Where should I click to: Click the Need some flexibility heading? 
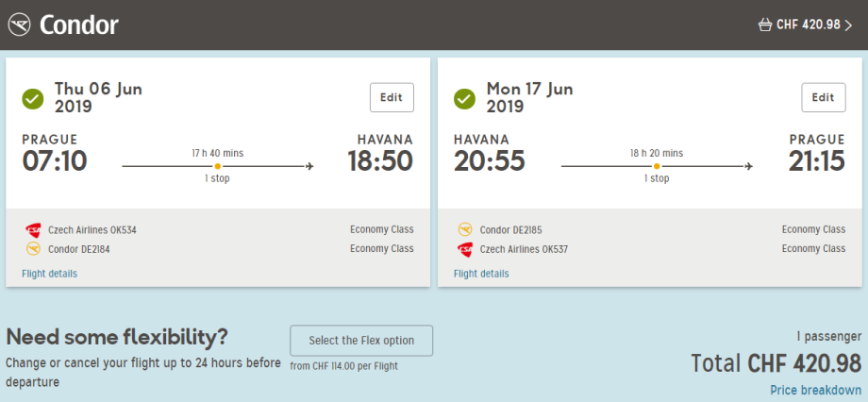click(117, 337)
